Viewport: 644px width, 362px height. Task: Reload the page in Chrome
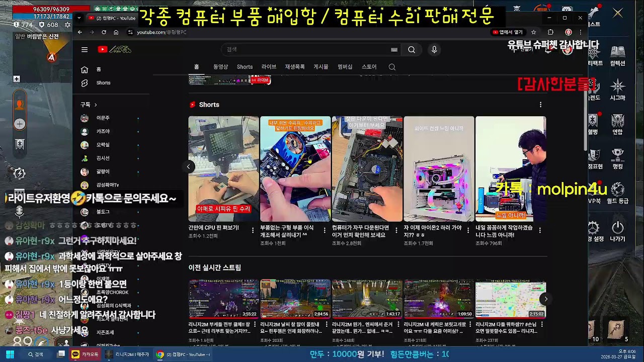tap(104, 32)
